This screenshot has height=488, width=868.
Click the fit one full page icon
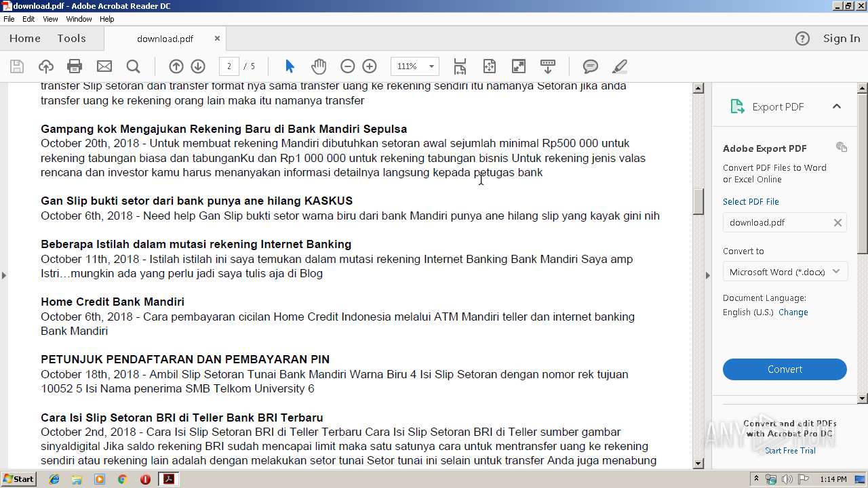point(489,66)
